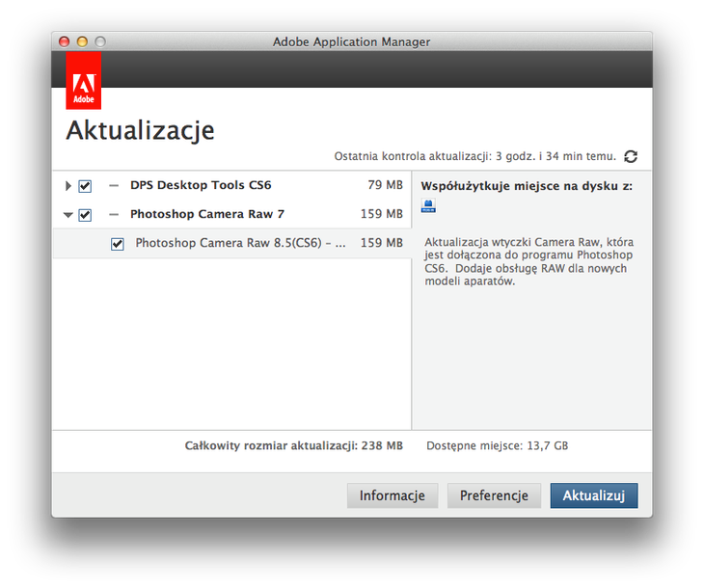Click the Ostatnia kontrola aktualizacji status text
This screenshot has width=704, height=588.
pyautogui.click(x=475, y=156)
